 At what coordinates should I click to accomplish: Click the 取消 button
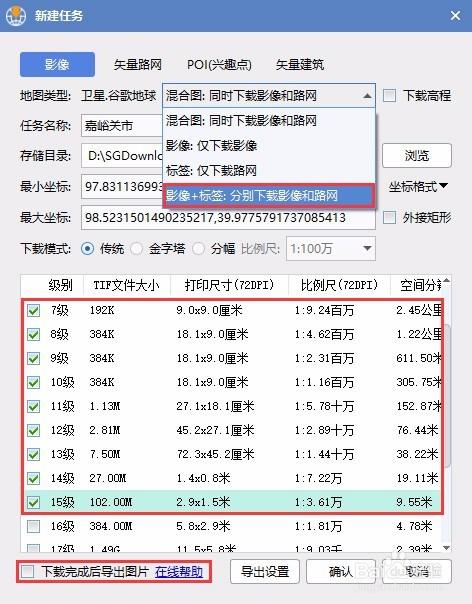tap(417, 572)
